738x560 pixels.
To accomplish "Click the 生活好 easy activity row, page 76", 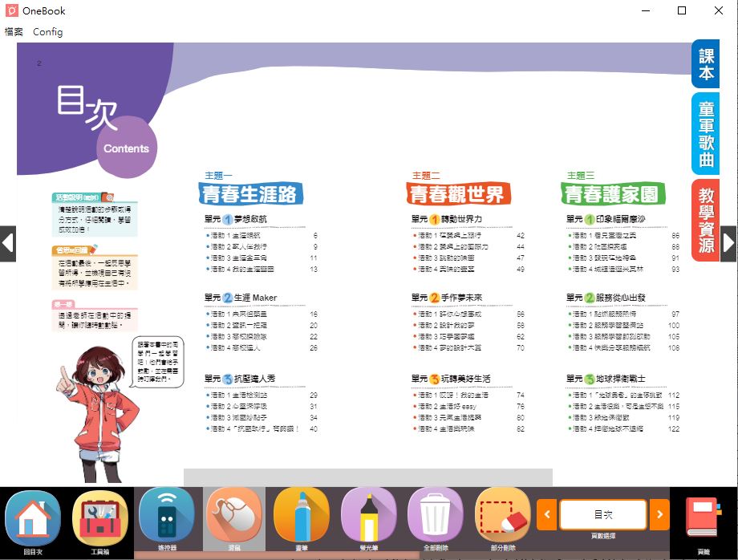I will [468, 406].
